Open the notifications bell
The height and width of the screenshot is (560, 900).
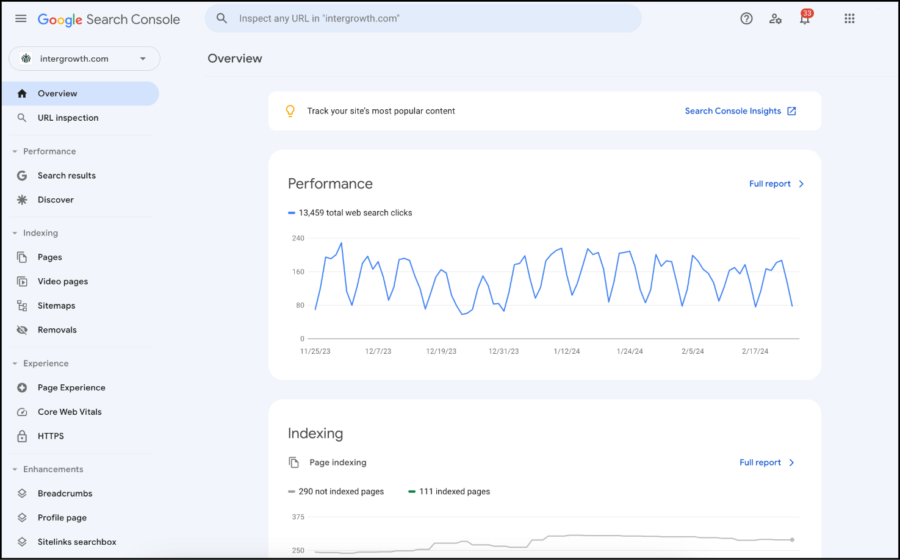[x=805, y=18]
